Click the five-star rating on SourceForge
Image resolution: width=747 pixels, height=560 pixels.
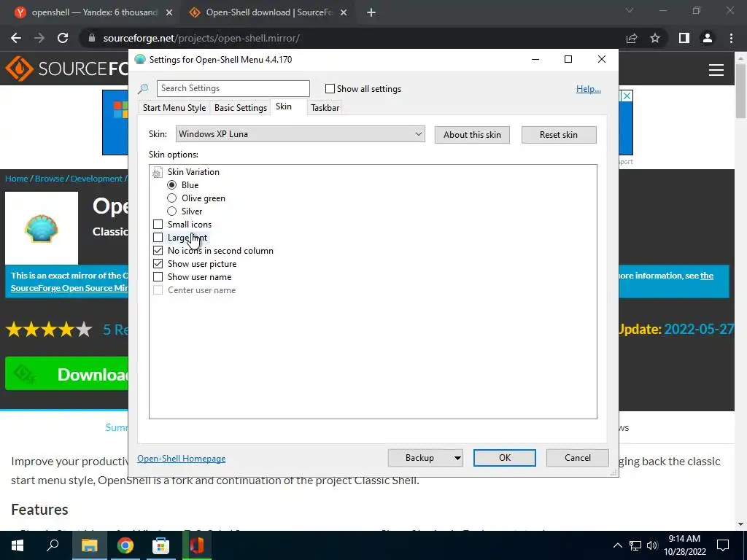click(49, 330)
